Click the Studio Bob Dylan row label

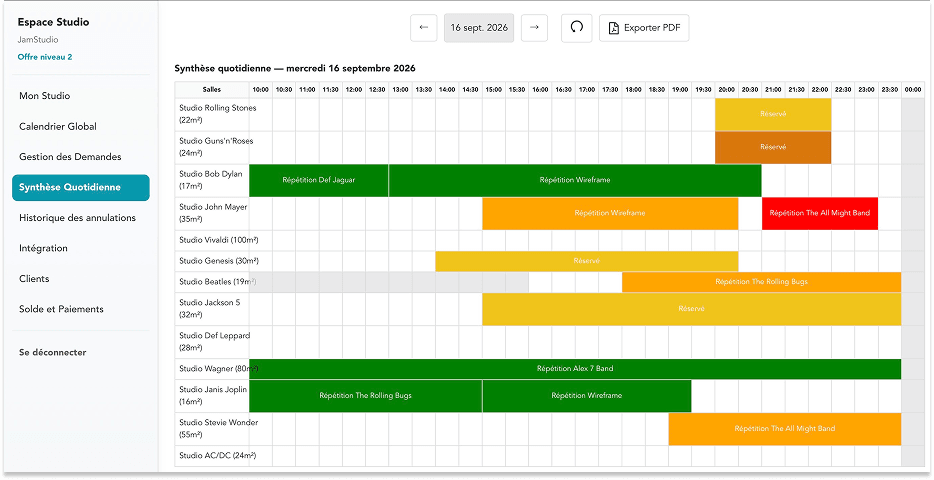212,180
